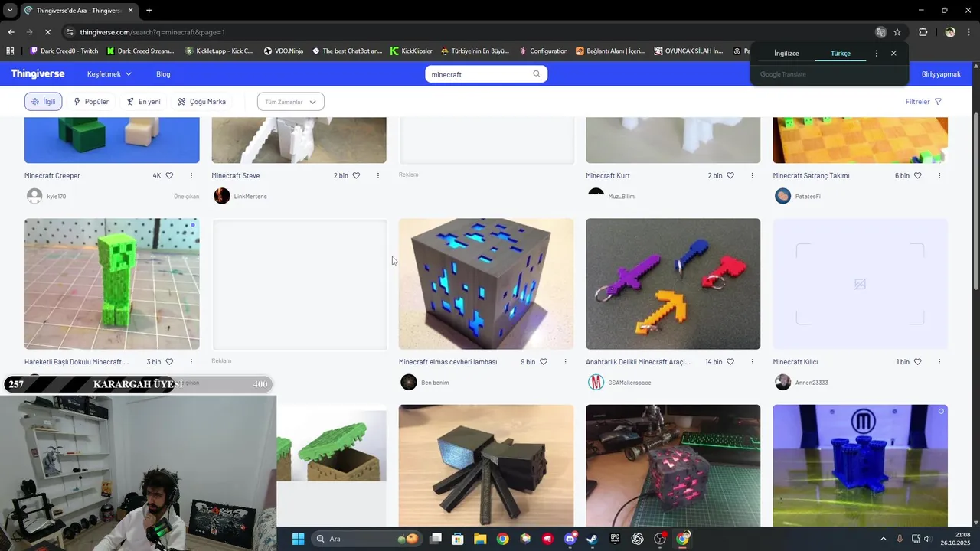Select the Çoğu Marka sort tab
This screenshot has height=551, width=980.
click(x=202, y=102)
